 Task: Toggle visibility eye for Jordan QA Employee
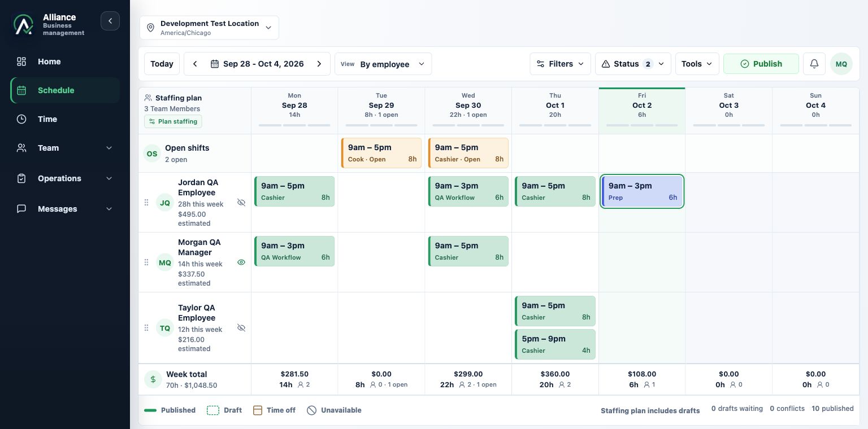(x=241, y=202)
